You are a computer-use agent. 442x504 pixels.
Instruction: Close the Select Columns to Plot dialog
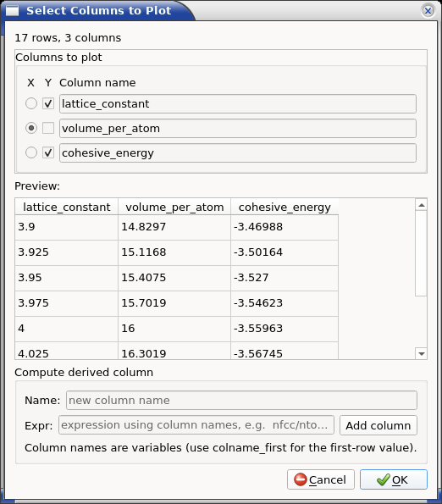(x=428, y=11)
